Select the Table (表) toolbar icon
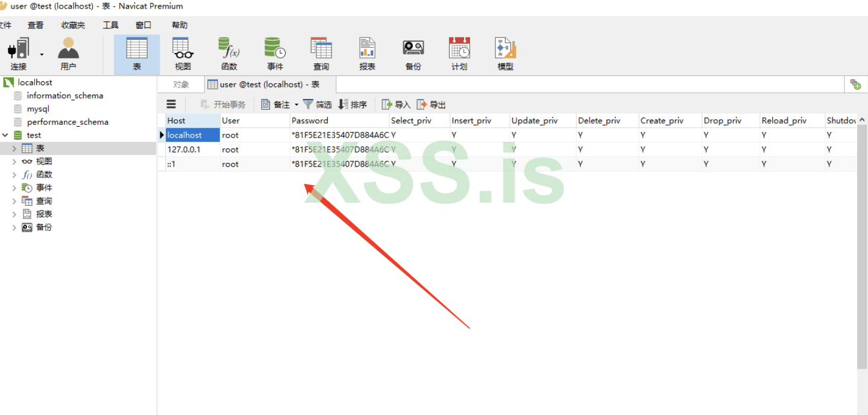This screenshot has height=415, width=868. tap(137, 54)
